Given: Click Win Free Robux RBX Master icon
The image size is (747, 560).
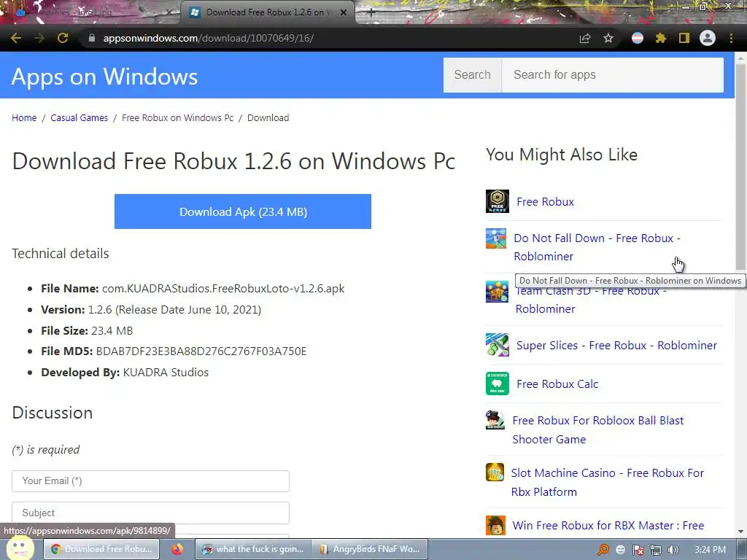Looking at the screenshot, I should (495, 525).
